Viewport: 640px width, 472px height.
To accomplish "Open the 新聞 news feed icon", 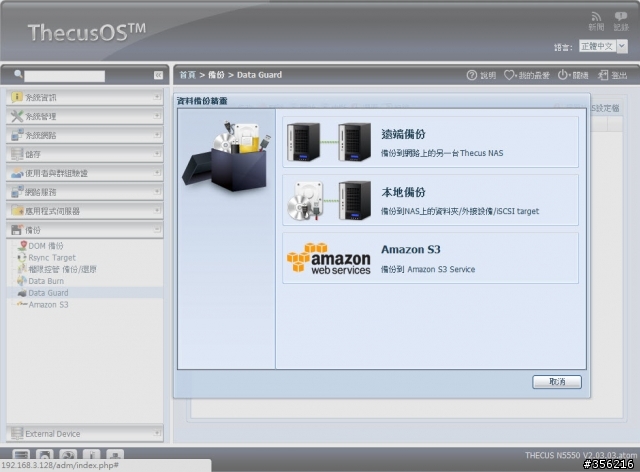I will (596, 21).
